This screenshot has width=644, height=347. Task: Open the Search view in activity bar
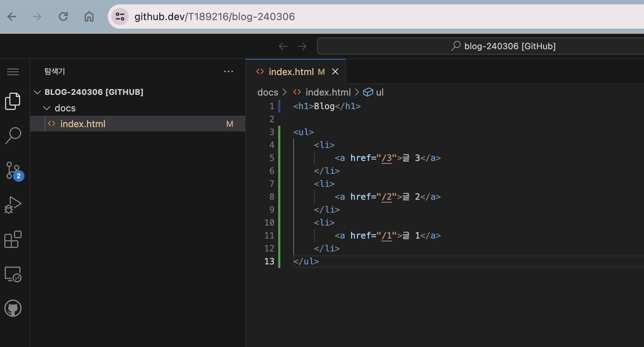[13, 136]
